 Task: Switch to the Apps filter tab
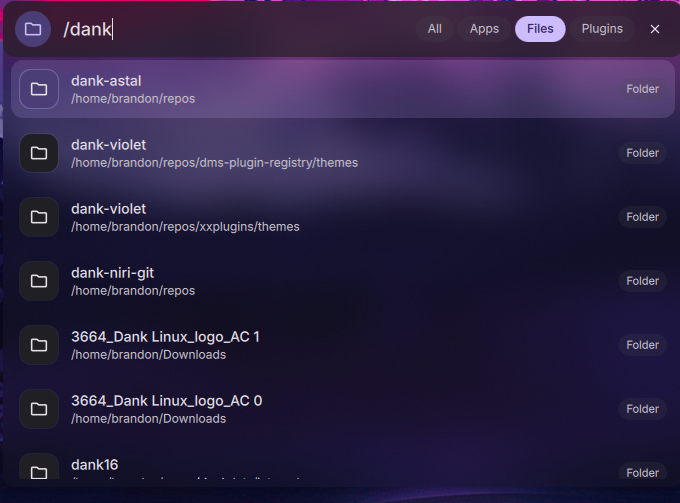tap(484, 29)
